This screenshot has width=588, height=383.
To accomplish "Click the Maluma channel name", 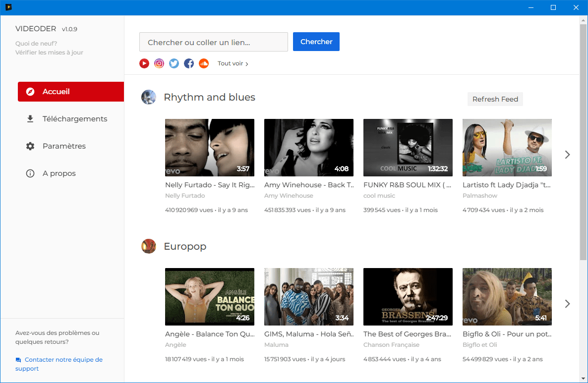I will pyautogui.click(x=276, y=345).
